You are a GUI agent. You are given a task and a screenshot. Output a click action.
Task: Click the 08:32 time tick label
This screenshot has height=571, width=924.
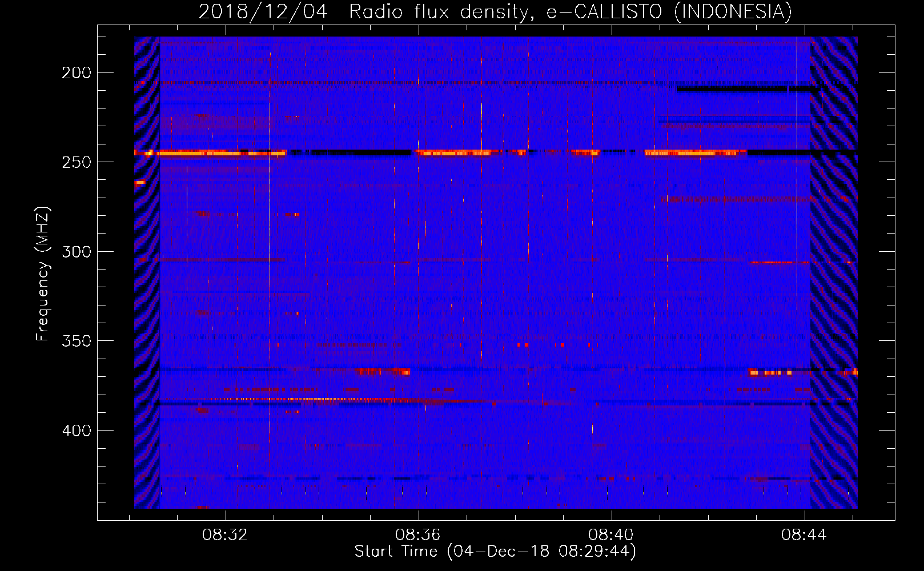click(x=225, y=535)
